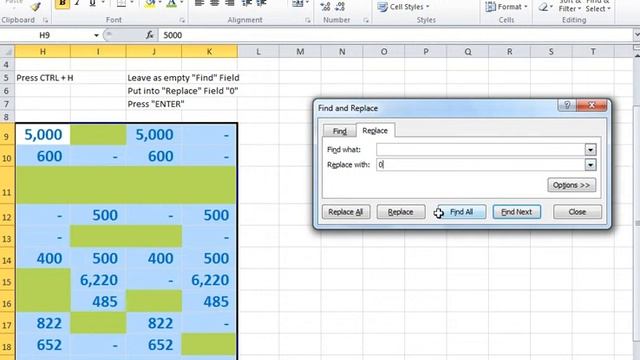Apply the Fill Color bucket
Screen dimensions: 640x360
[x=150, y=4]
